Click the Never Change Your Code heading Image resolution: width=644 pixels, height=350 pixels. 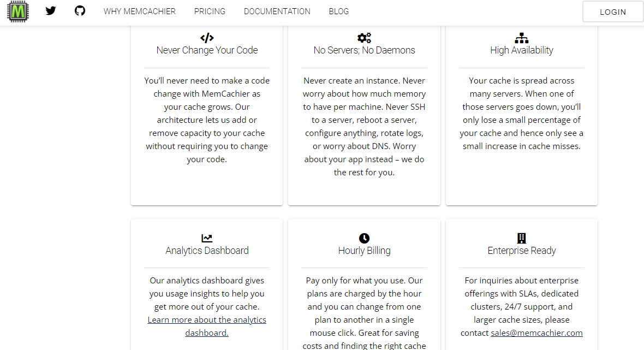tap(207, 50)
